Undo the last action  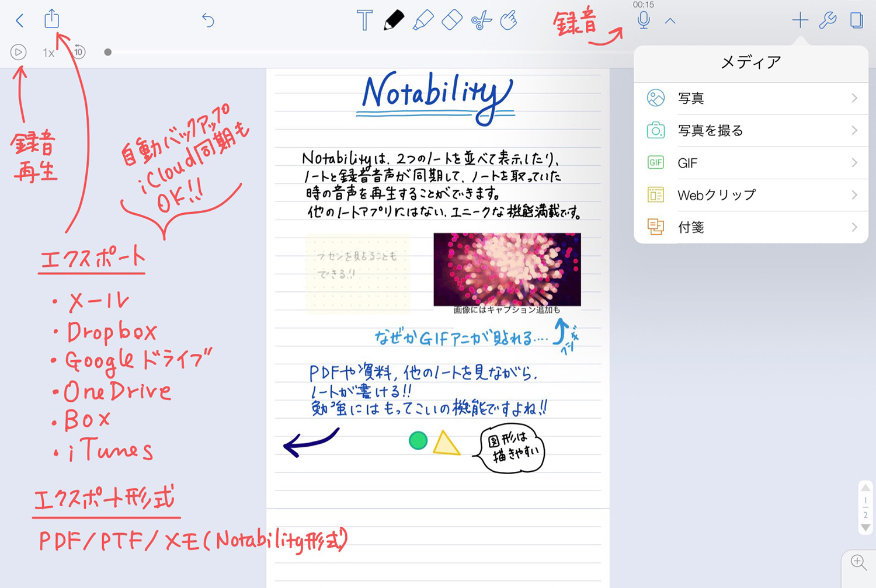click(208, 20)
